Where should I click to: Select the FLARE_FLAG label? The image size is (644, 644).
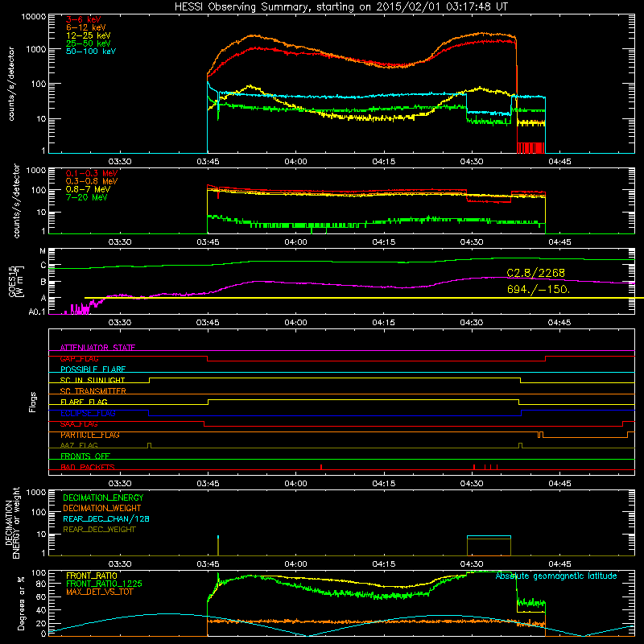pyautogui.click(x=84, y=402)
